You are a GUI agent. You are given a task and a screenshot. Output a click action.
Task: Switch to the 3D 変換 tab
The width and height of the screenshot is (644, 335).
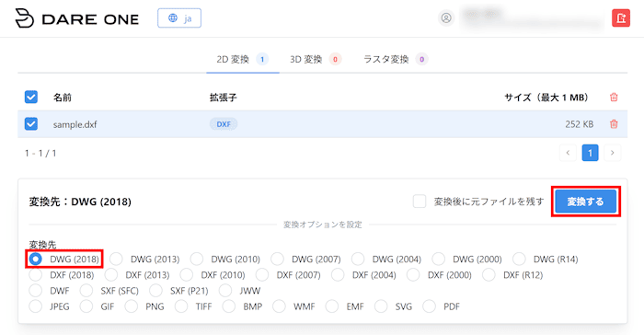pyautogui.click(x=316, y=59)
